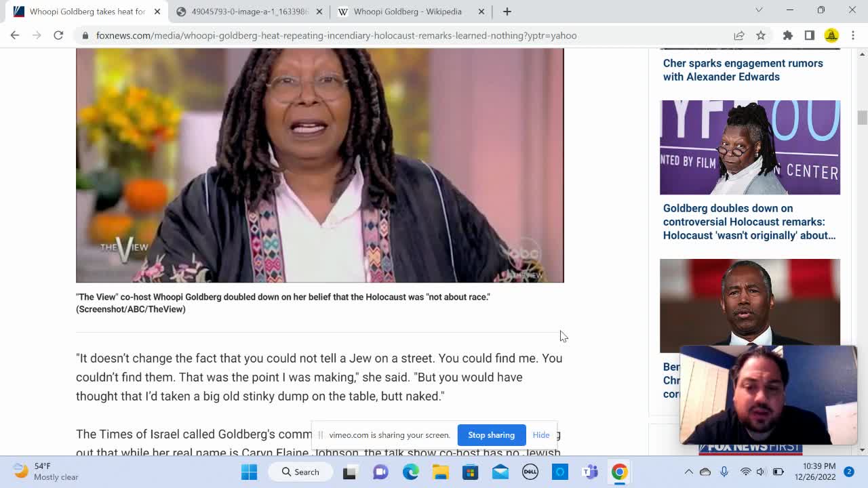
Task: Open Chrome extensions puzzle icon
Action: [788, 35]
